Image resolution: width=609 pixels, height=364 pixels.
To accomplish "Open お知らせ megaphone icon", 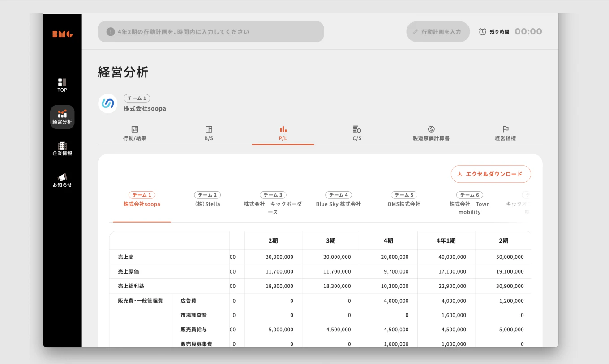I will (x=62, y=177).
